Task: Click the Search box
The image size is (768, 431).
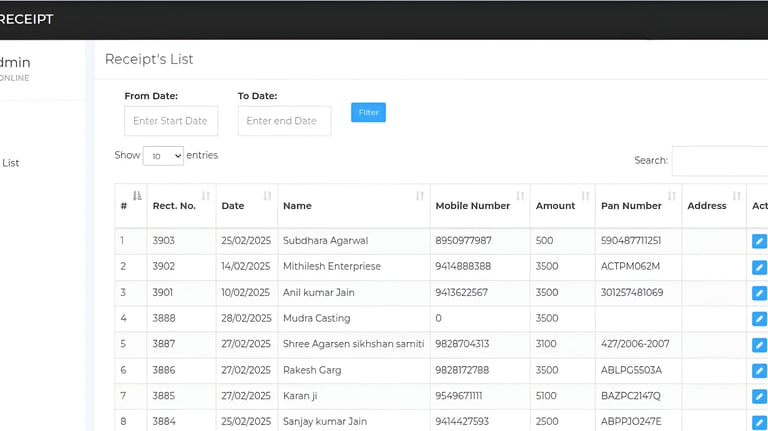Action: 720,161
